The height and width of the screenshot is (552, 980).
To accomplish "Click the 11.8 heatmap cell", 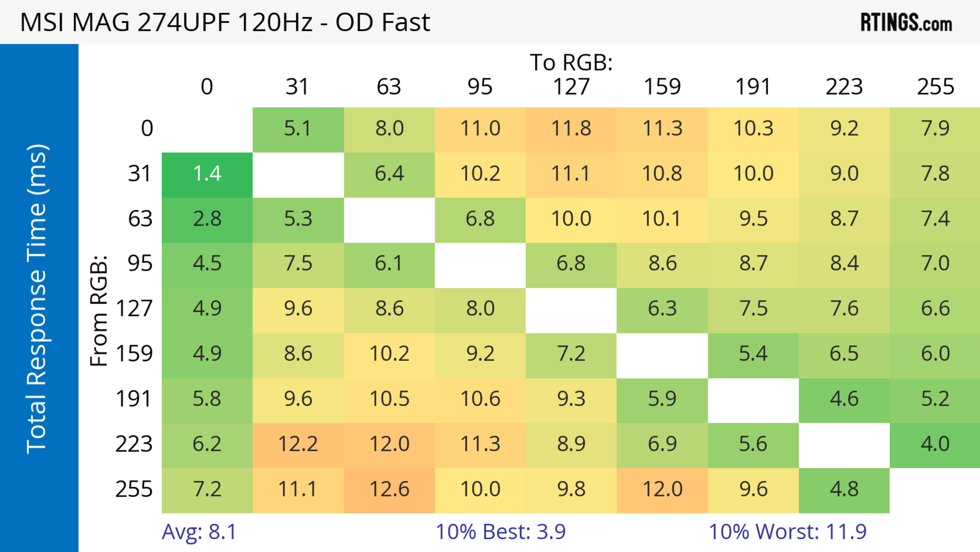I will point(571,129).
